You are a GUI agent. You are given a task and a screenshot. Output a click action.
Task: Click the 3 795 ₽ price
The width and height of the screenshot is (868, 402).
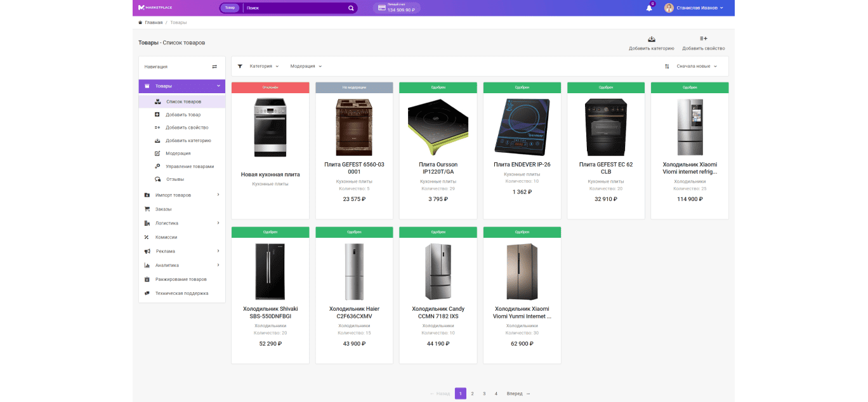pos(438,199)
